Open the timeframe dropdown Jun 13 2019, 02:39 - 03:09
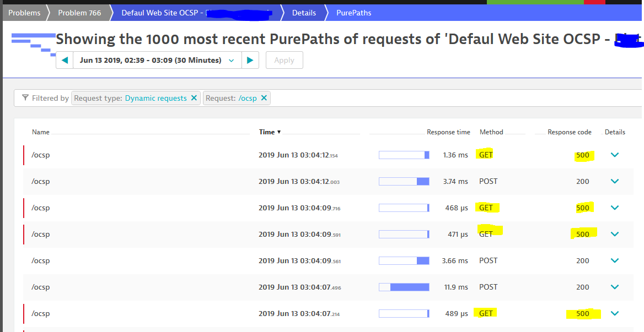This screenshot has height=332, width=644. coord(157,60)
